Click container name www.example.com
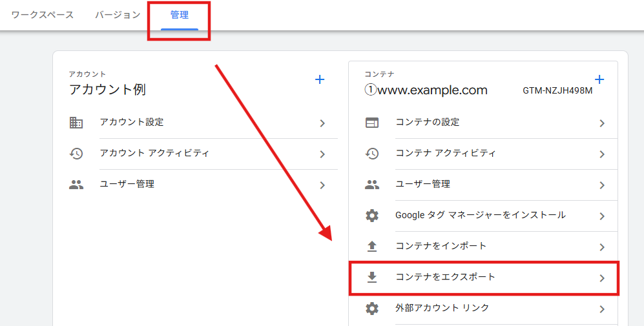This screenshot has height=326, width=644. click(x=426, y=90)
